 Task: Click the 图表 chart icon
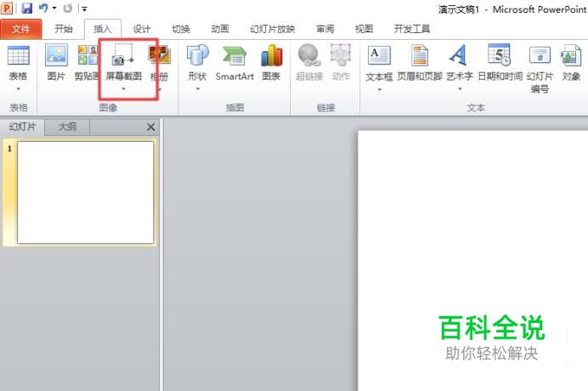[271, 55]
